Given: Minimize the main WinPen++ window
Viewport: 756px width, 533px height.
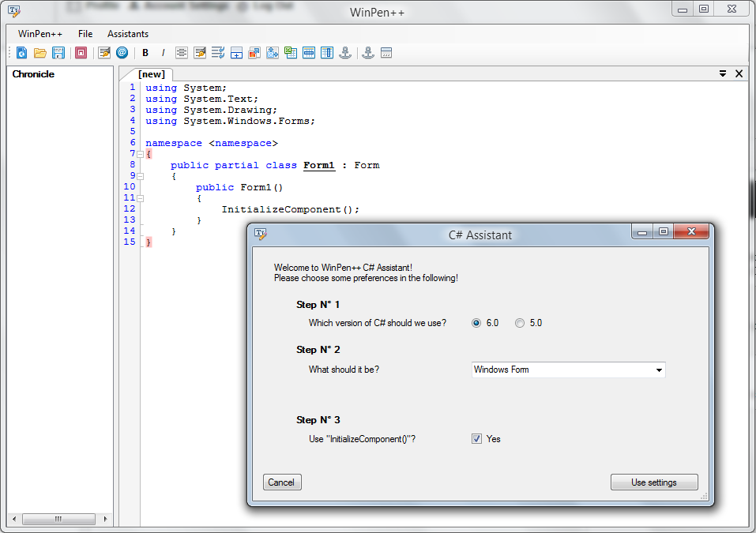Looking at the screenshot, I should [683, 9].
